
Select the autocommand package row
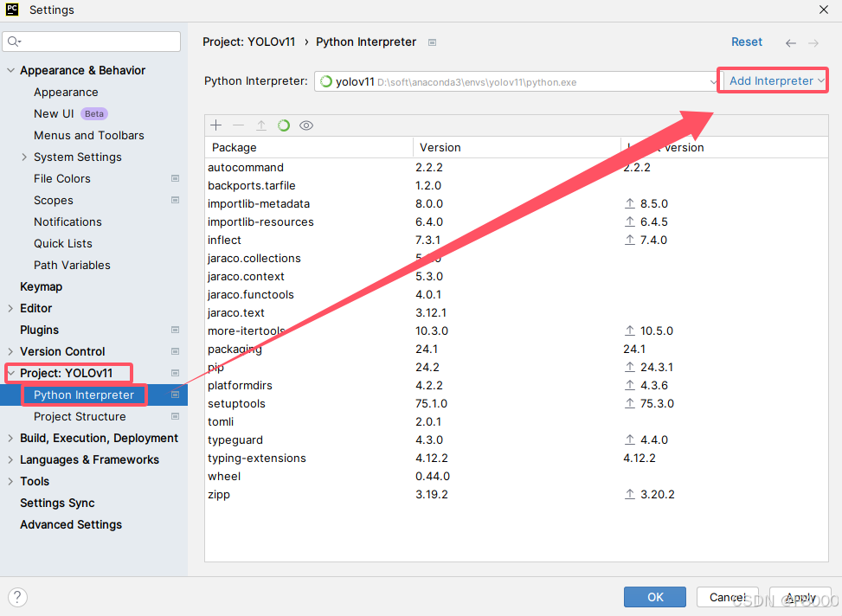[x=516, y=167]
